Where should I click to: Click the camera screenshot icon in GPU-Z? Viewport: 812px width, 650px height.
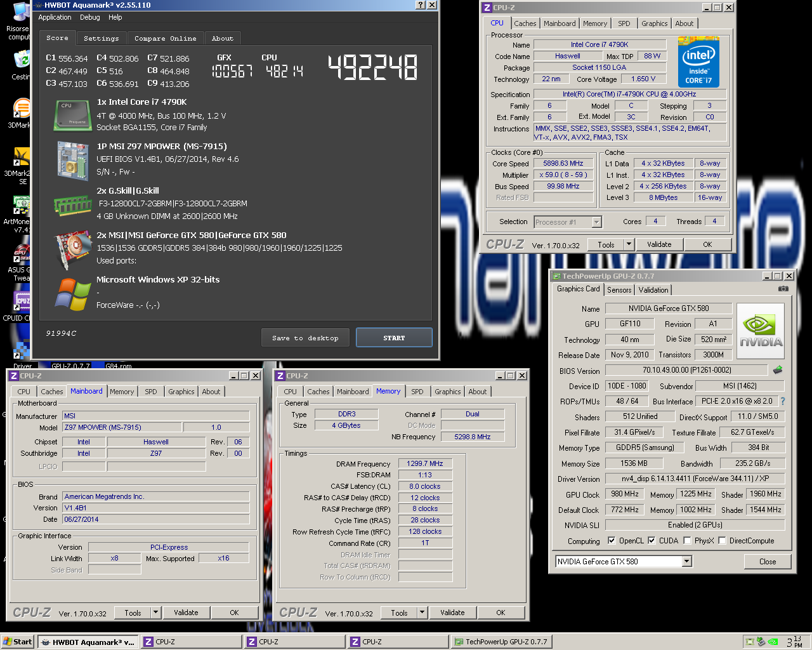tap(783, 289)
